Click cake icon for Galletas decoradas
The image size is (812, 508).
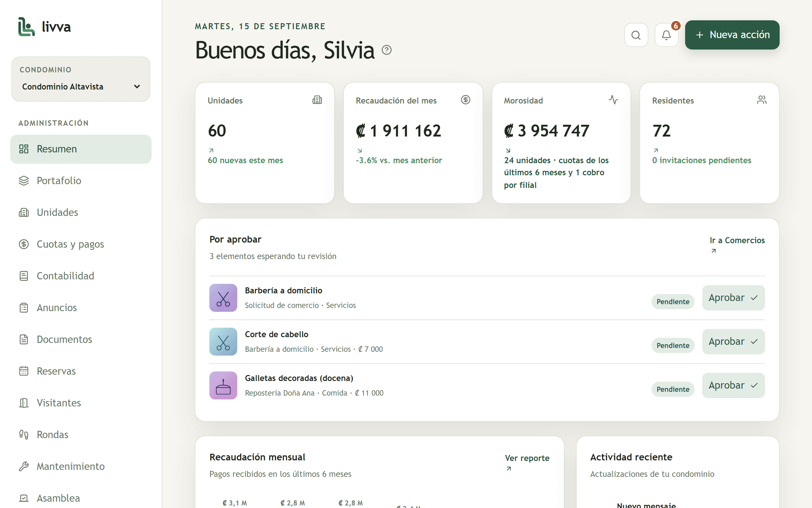point(223,385)
